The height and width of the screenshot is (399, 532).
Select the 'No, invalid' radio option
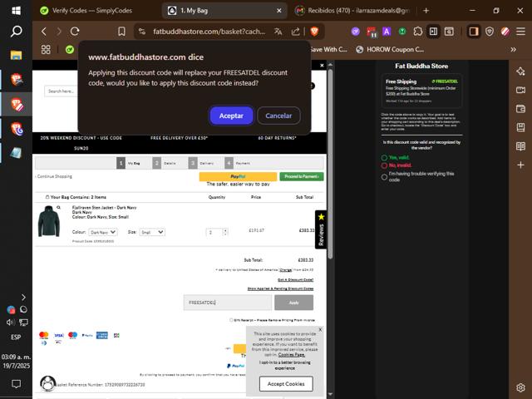point(384,165)
